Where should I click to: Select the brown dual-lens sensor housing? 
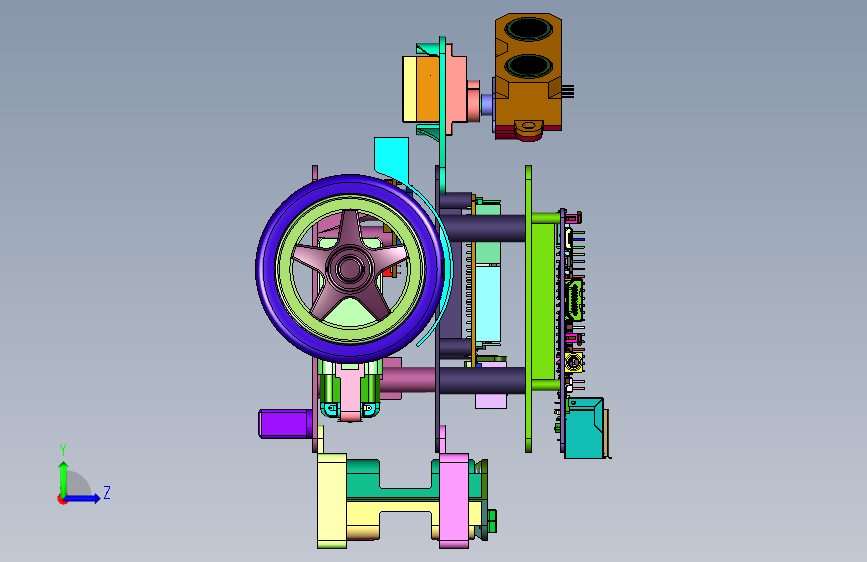coord(528,72)
